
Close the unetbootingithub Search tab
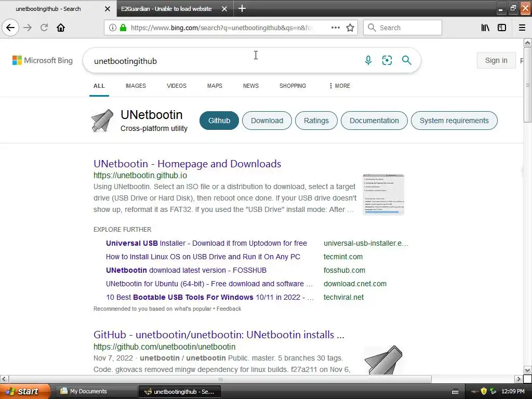click(x=107, y=9)
